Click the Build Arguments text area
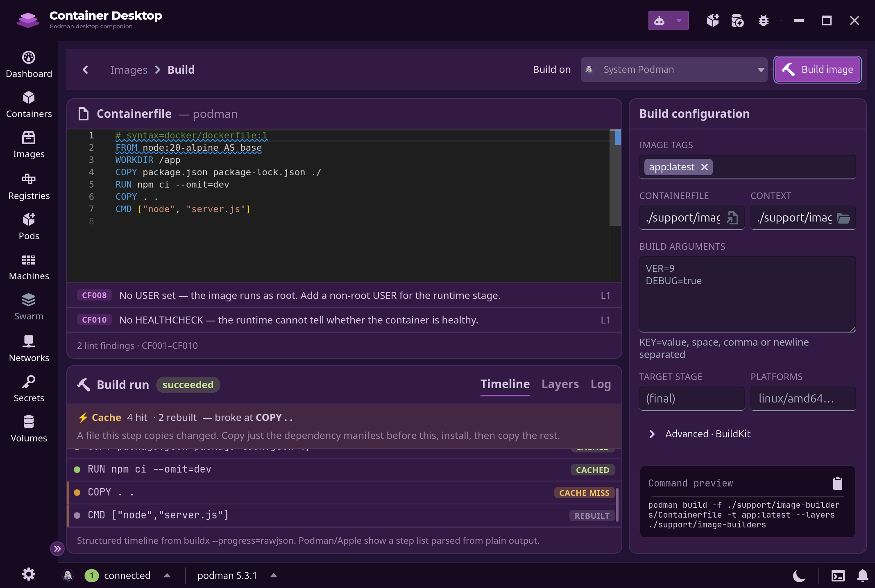Viewport: 875px width, 588px height. click(748, 294)
